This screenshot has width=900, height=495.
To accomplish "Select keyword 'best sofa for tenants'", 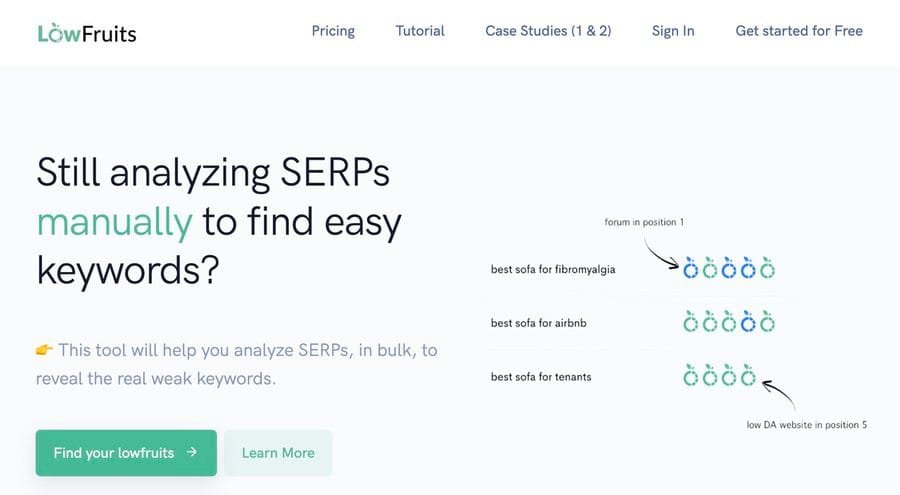I will click(541, 377).
